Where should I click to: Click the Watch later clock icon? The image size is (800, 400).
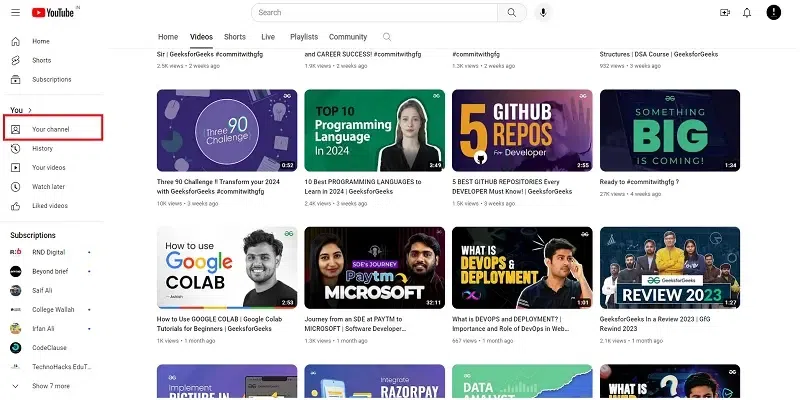pyautogui.click(x=16, y=187)
